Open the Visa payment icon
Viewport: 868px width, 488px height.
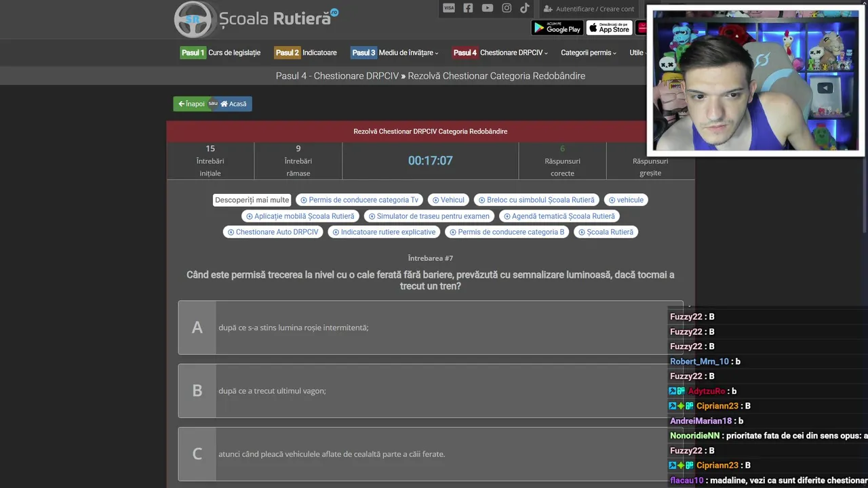point(449,8)
